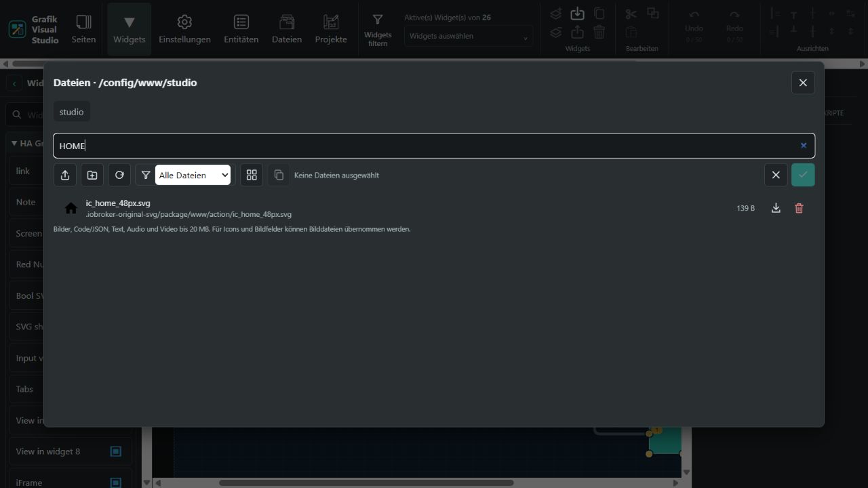This screenshot has height=488, width=868.
Task: Upload a file in the Dateien dialog
Action: (x=65, y=175)
